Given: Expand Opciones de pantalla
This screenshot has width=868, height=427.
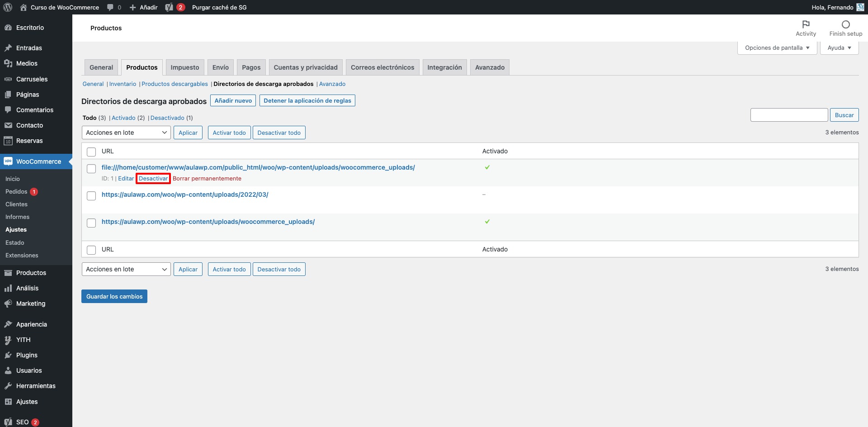Looking at the screenshot, I should 777,47.
